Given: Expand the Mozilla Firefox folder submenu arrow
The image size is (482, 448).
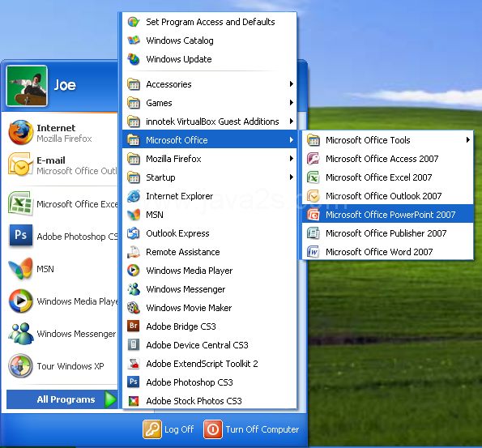Looking at the screenshot, I should pos(291,158).
